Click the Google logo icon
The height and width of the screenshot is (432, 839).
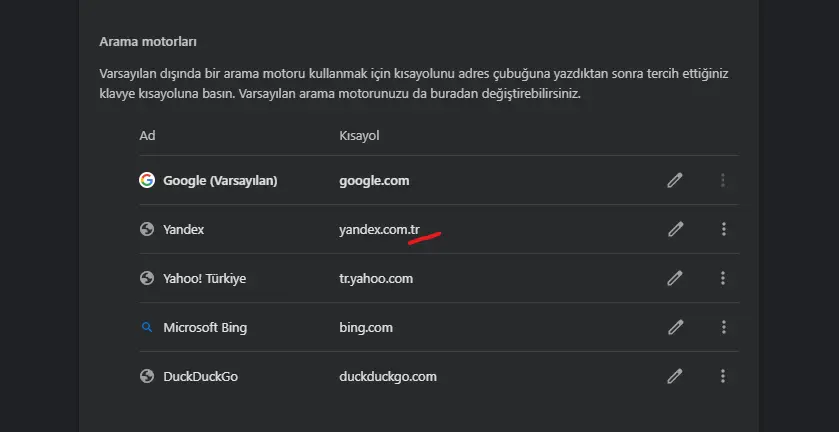pyautogui.click(x=147, y=180)
